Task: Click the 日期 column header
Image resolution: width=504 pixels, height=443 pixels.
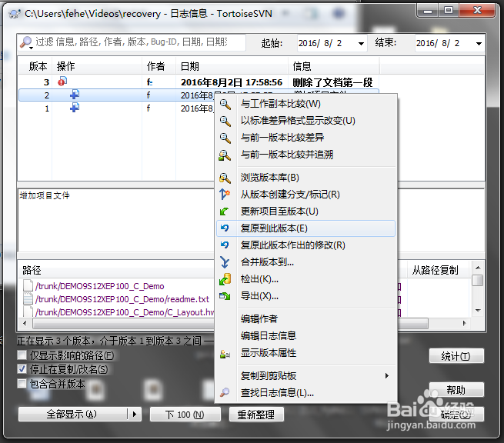Action: 232,66
